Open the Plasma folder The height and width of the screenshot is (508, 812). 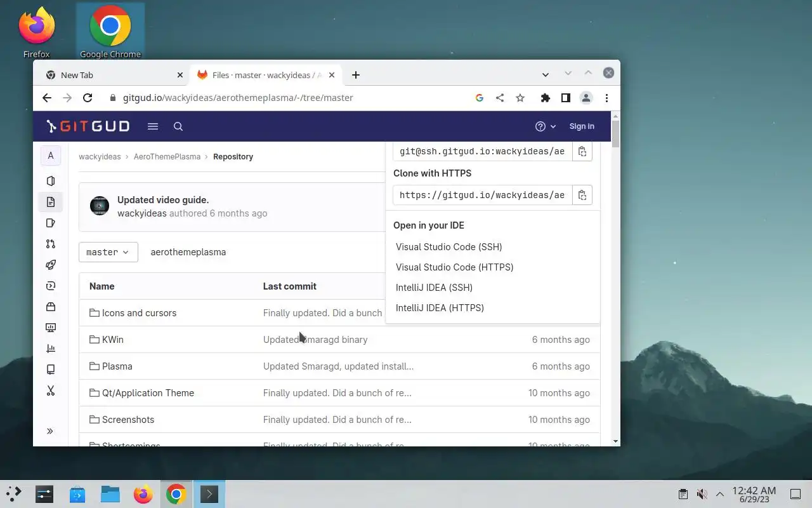tap(117, 366)
